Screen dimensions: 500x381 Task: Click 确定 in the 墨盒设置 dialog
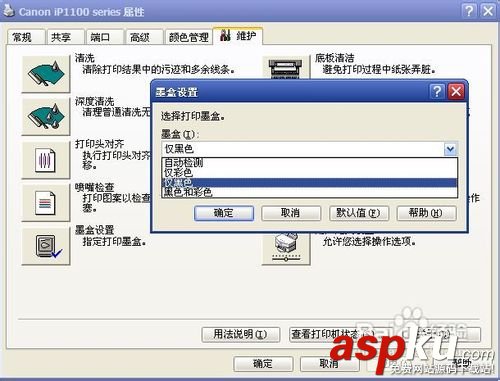[224, 213]
